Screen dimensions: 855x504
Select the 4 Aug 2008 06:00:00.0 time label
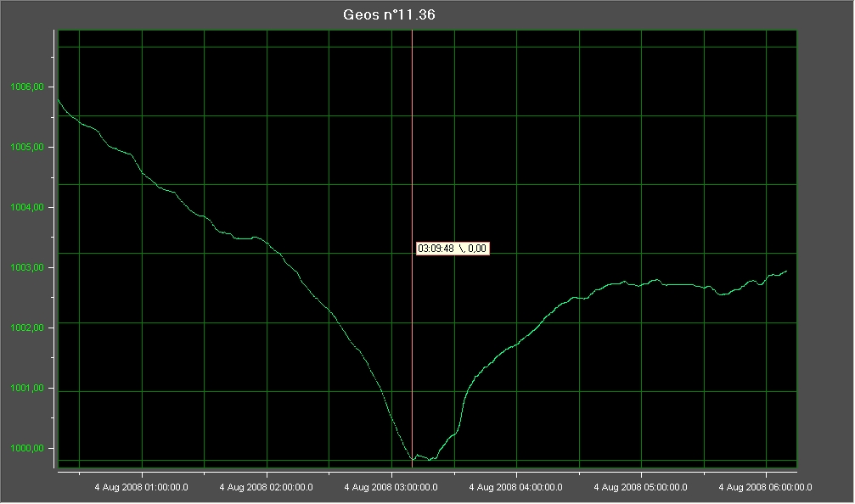pos(765,488)
